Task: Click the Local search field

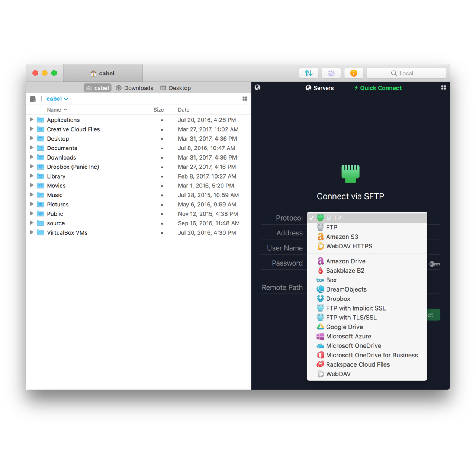Action: pos(406,73)
